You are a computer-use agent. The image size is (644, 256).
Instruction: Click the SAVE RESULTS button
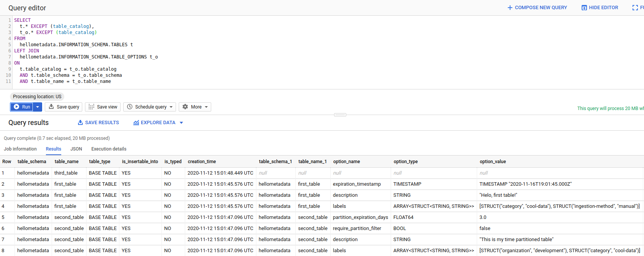98,123
